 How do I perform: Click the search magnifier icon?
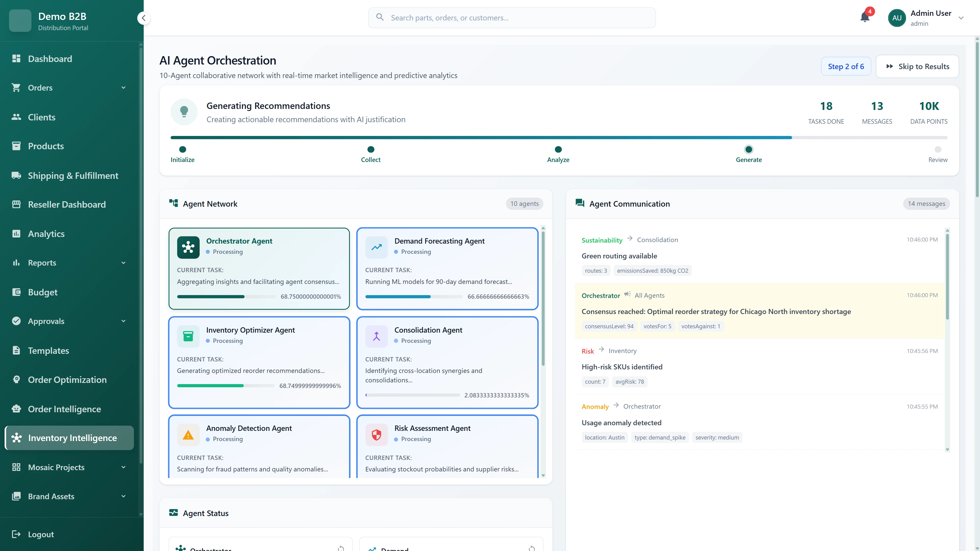[380, 18]
